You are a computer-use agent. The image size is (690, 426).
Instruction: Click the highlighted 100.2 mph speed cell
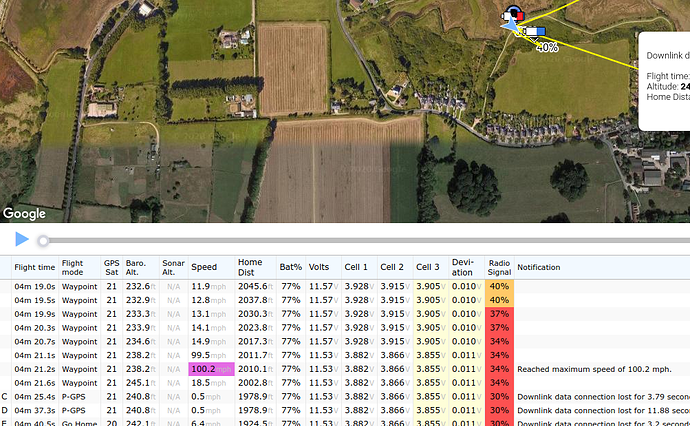pyautogui.click(x=212, y=369)
